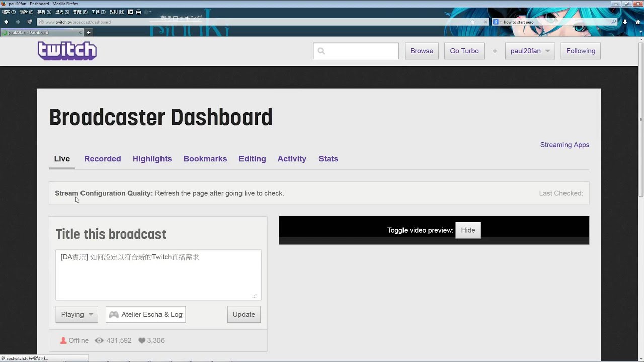
Task: Click the 431,592 view count
Action: tap(119, 340)
